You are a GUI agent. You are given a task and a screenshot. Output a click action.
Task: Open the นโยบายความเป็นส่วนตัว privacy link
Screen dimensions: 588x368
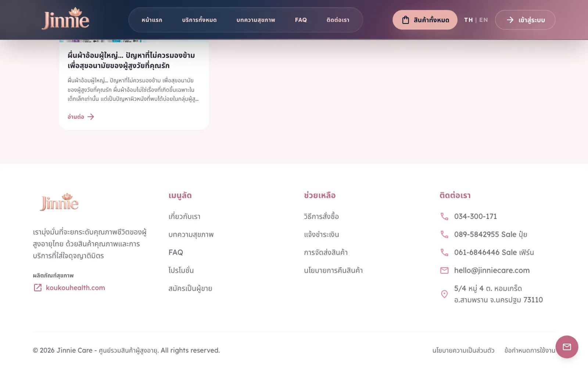tap(463, 350)
